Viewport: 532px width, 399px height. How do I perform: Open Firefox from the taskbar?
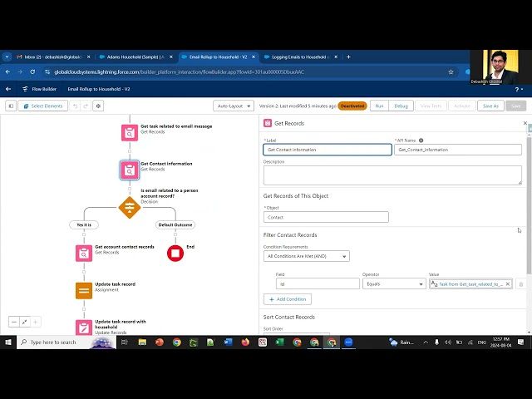tap(245, 342)
